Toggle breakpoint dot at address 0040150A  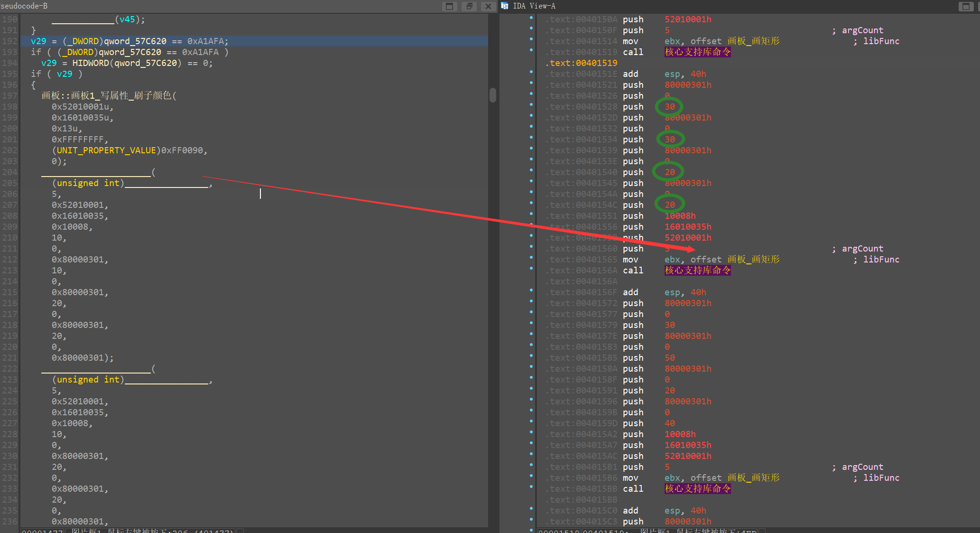[x=531, y=18]
